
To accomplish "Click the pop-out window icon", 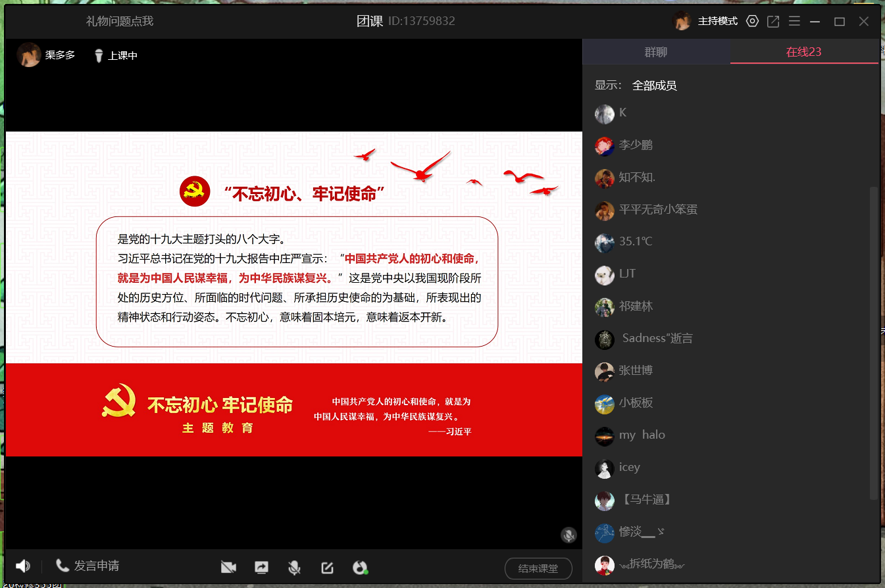I will 773,21.
